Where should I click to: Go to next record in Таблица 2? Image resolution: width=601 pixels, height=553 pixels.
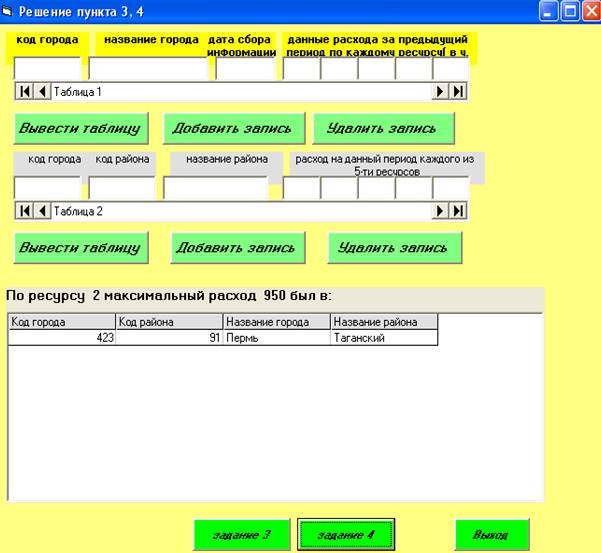tap(439, 211)
